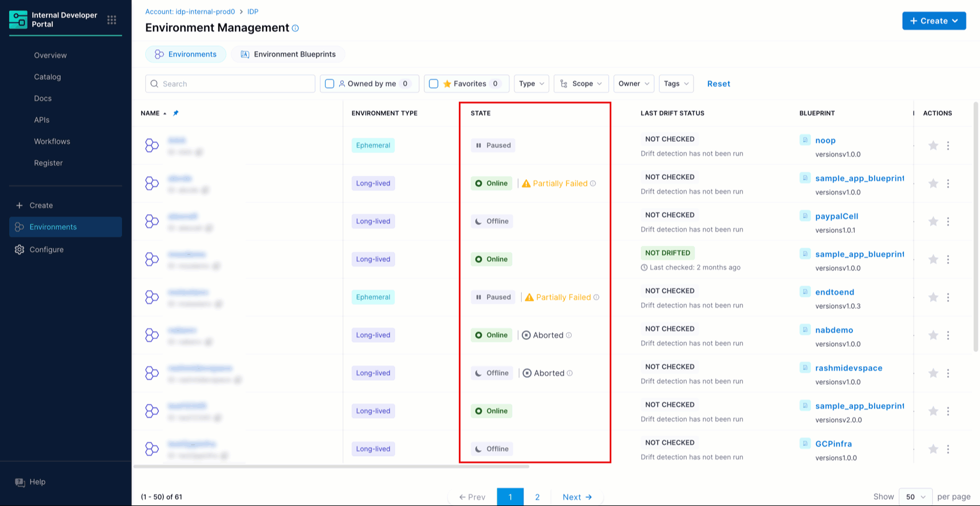Viewport: 980px width, 506px height.
Task: Open kebab menu for GCPinfra row
Action: click(x=948, y=449)
